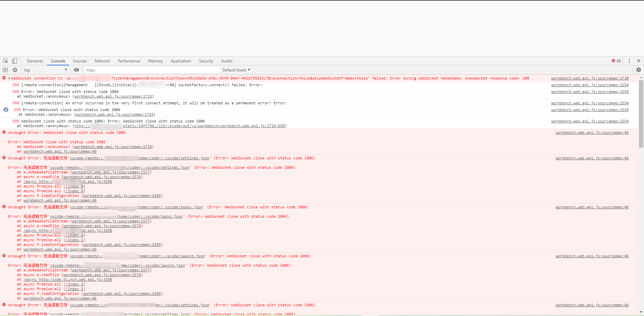This screenshot has height=316, width=644.
Task: Click the scrollbar down arrow
Action: 641,313
